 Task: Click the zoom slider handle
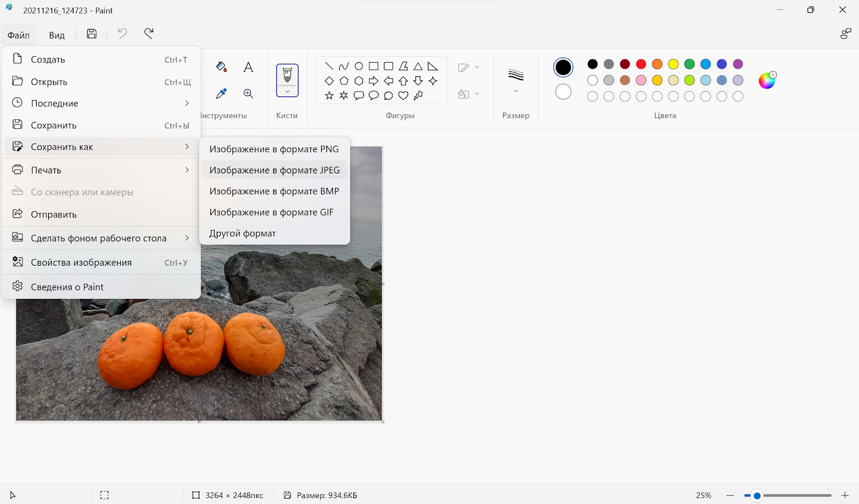pyautogui.click(x=757, y=495)
